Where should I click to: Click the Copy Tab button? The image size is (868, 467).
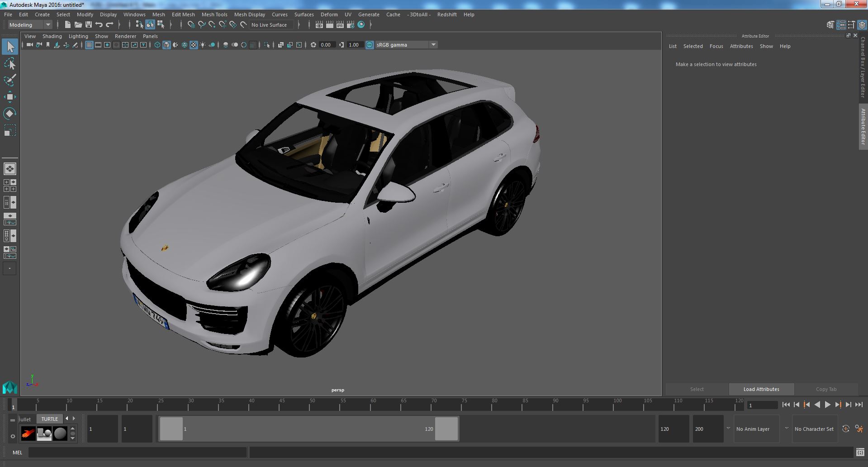pyautogui.click(x=826, y=389)
